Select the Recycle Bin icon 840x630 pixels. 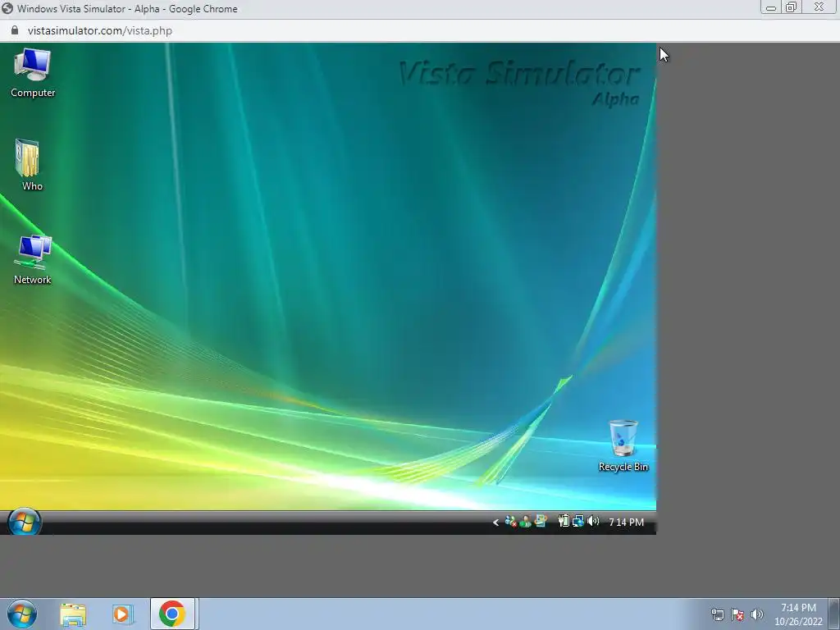coord(623,445)
